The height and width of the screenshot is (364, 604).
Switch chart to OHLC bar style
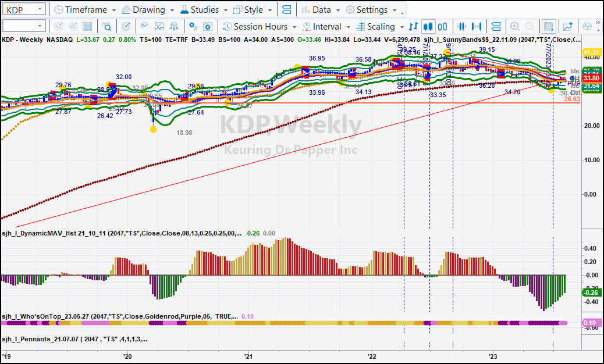413,27
